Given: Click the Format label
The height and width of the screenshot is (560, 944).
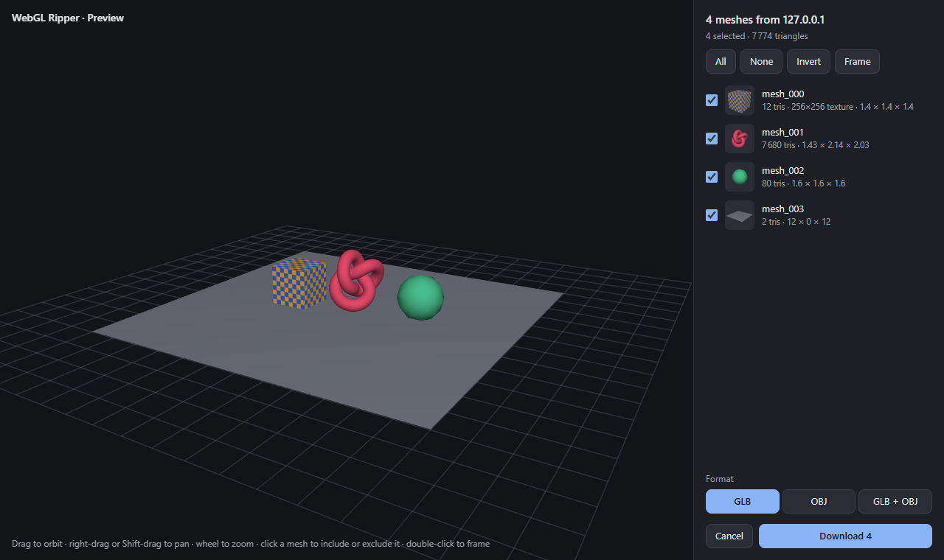Looking at the screenshot, I should (x=720, y=479).
